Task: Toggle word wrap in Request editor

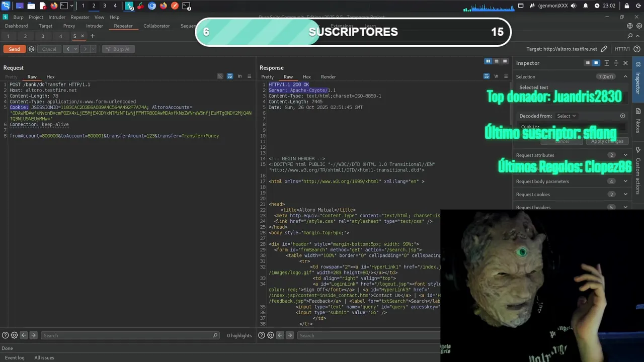Action: pos(229,76)
